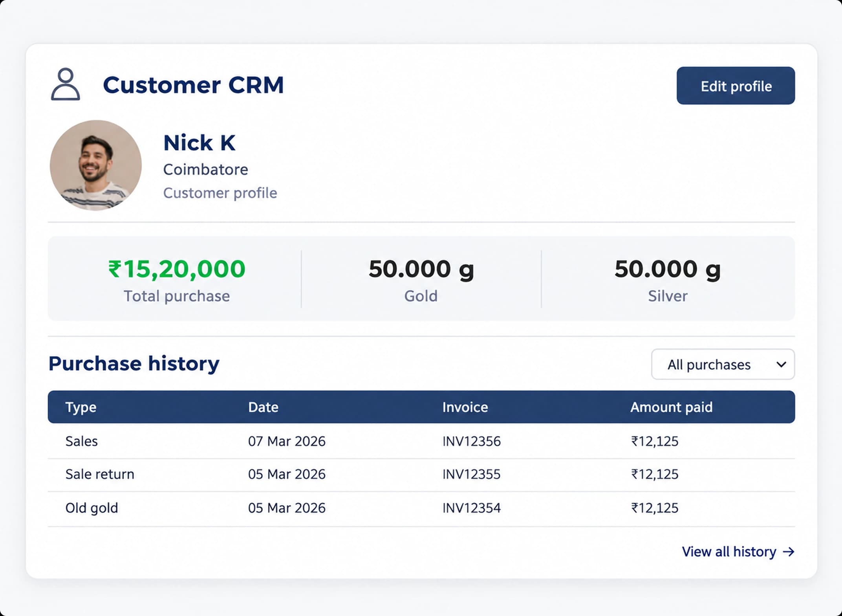
Task: Click the Edit profile button
Action: pyautogui.click(x=736, y=86)
